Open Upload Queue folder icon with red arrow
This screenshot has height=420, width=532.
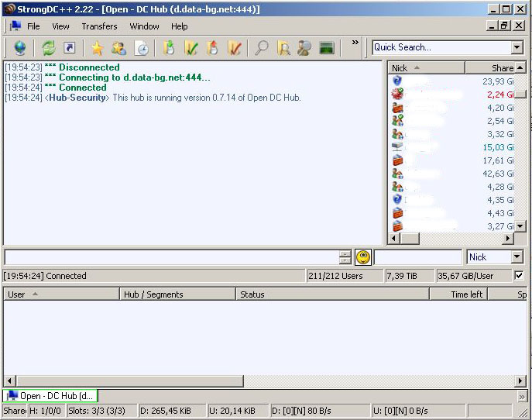(212, 47)
